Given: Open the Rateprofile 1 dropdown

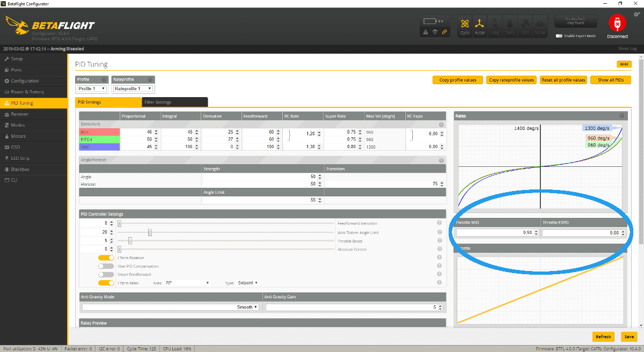Looking at the screenshot, I should coord(134,89).
